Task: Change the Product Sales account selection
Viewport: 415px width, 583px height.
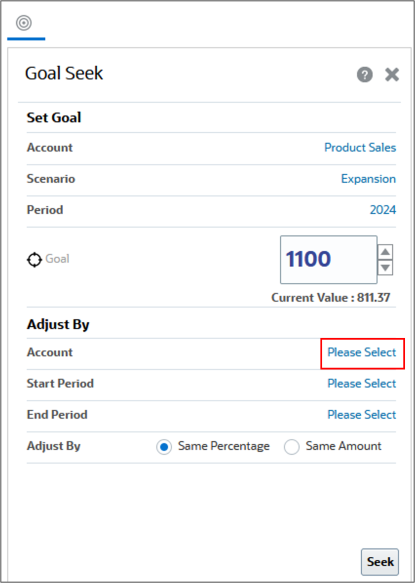Action: pos(360,148)
